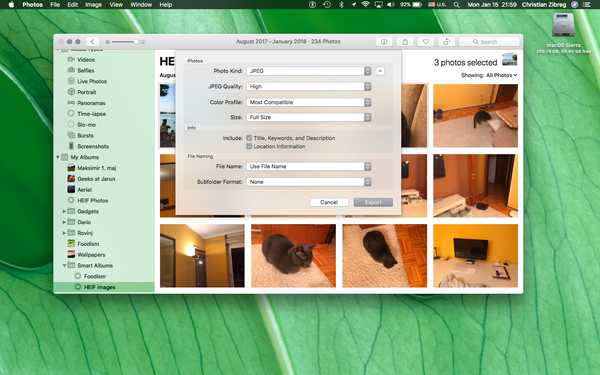Screen dimensions: 600x375
Task: Open the JPEG Quality dropdown
Action: [309, 87]
